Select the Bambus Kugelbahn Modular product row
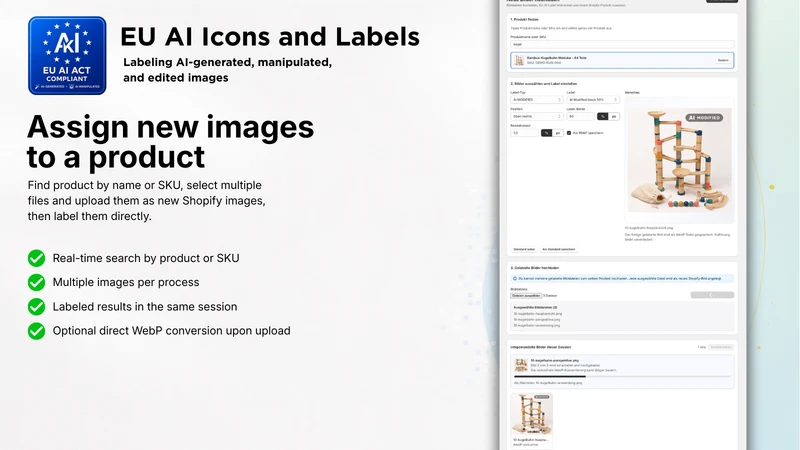 [x=622, y=60]
